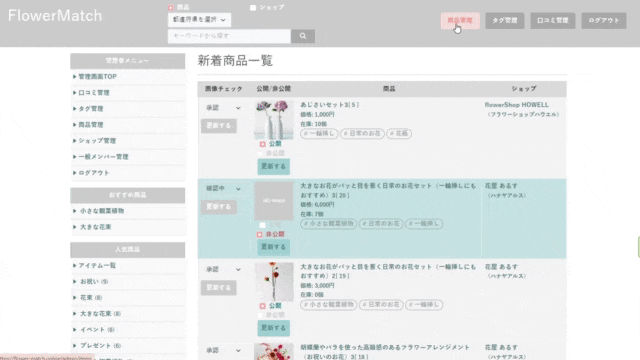
Task: Open 口コミ管理 in sidebar menu
Action: (94, 93)
